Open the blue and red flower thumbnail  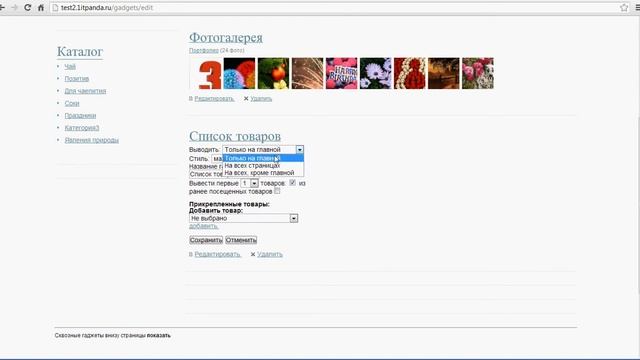click(239, 73)
